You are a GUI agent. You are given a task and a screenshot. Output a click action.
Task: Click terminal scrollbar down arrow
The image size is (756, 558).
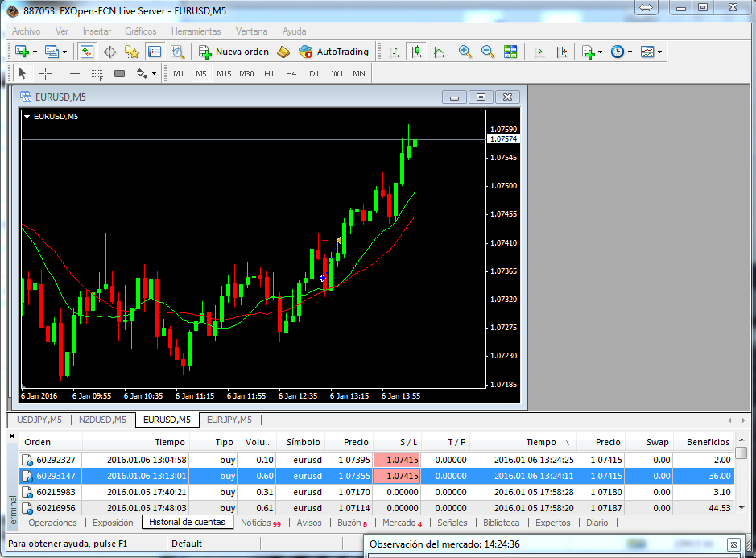tap(742, 508)
